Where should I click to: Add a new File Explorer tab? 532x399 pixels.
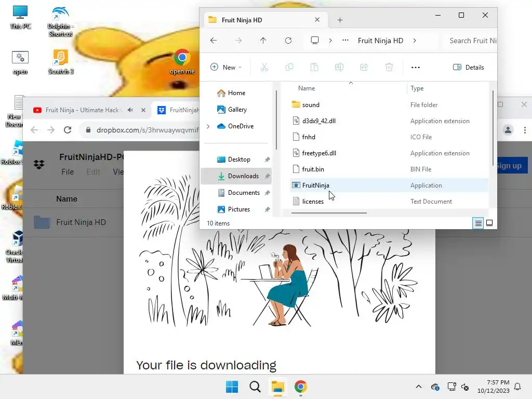coord(340,20)
